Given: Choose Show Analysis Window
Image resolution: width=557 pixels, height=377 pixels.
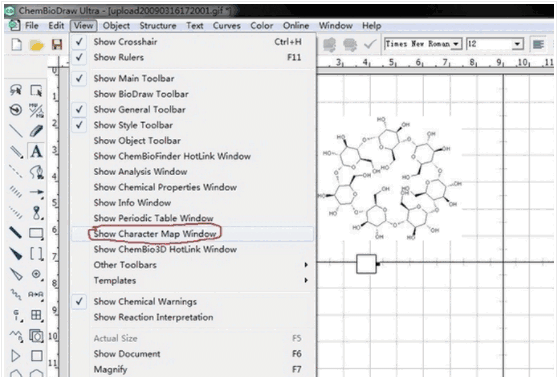Looking at the screenshot, I should [x=193, y=172].
